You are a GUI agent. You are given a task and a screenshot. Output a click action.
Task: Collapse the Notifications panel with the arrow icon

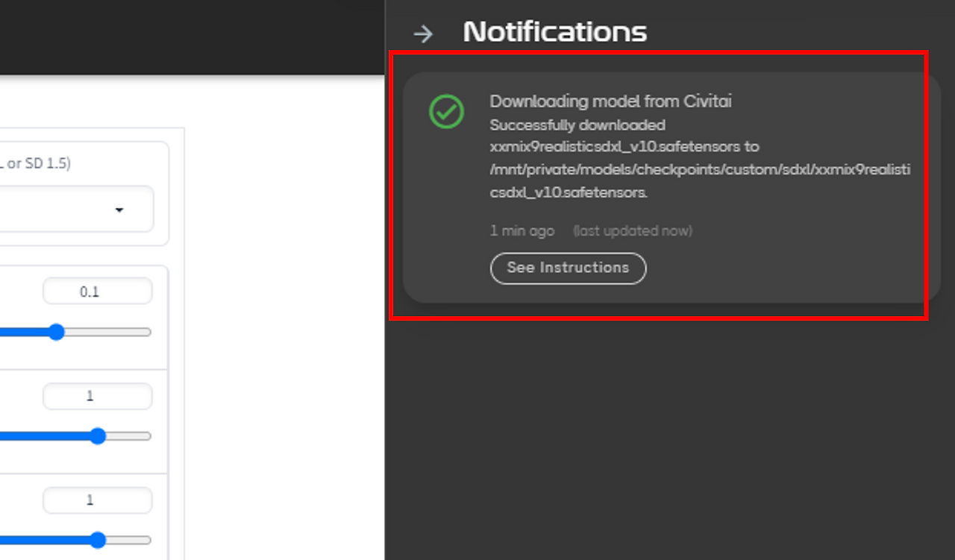[423, 34]
